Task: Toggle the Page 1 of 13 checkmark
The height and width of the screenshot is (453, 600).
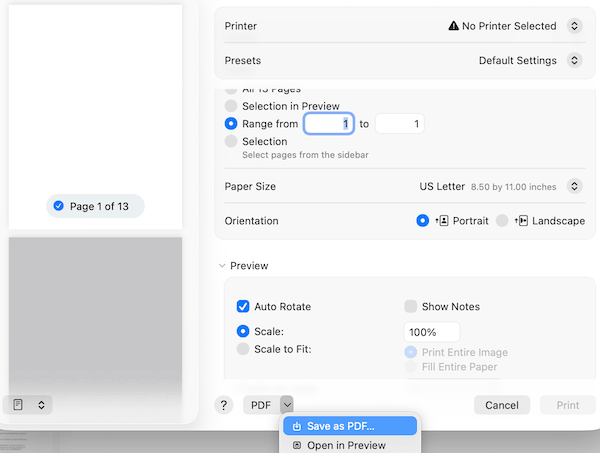Action: [x=59, y=206]
